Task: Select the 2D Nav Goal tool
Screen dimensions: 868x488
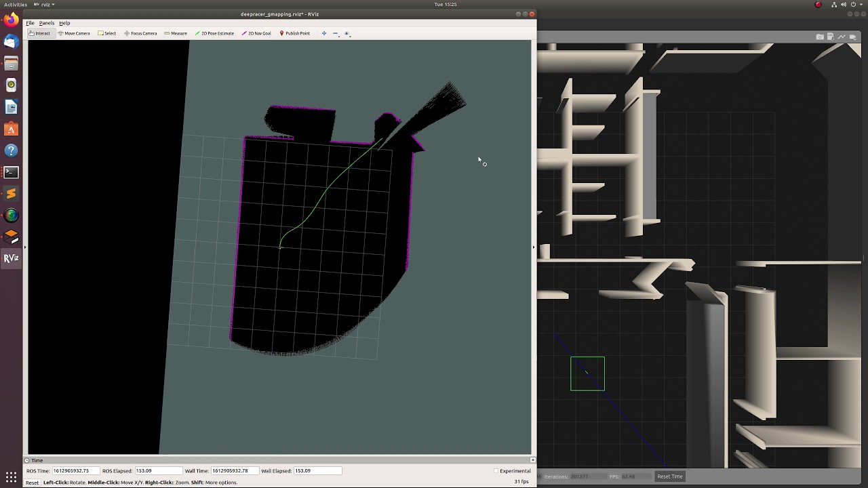Action: (256, 33)
